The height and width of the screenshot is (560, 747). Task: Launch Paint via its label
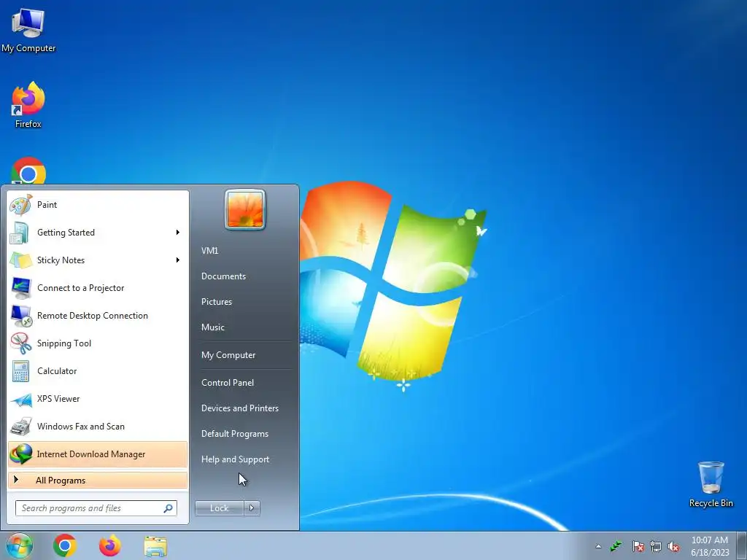47,205
